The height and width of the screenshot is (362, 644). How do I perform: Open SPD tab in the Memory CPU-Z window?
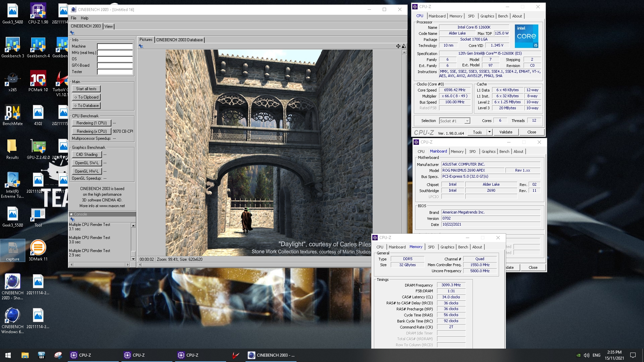431,247
